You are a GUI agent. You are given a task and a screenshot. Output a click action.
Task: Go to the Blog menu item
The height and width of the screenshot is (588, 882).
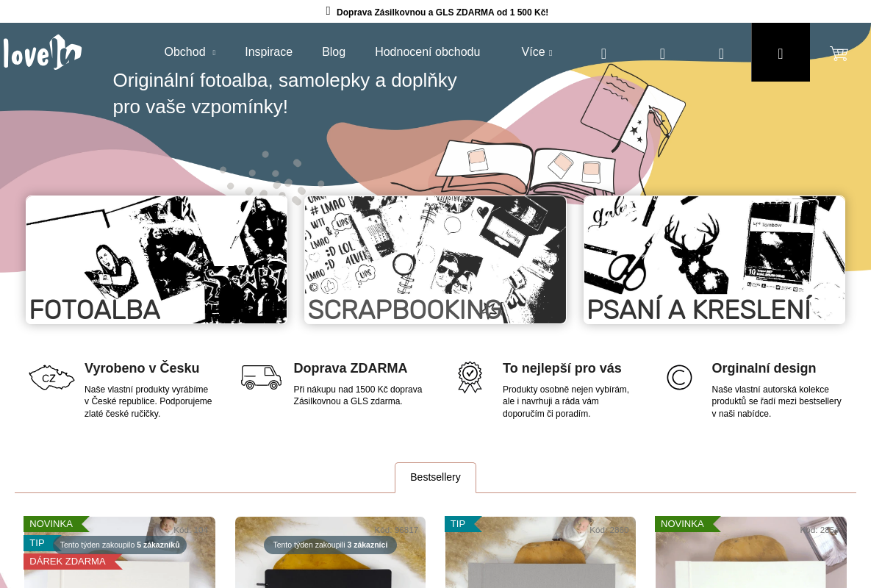[333, 52]
